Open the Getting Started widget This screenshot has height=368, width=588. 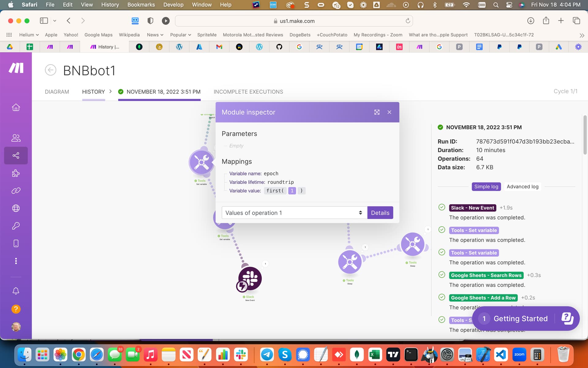(x=520, y=319)
